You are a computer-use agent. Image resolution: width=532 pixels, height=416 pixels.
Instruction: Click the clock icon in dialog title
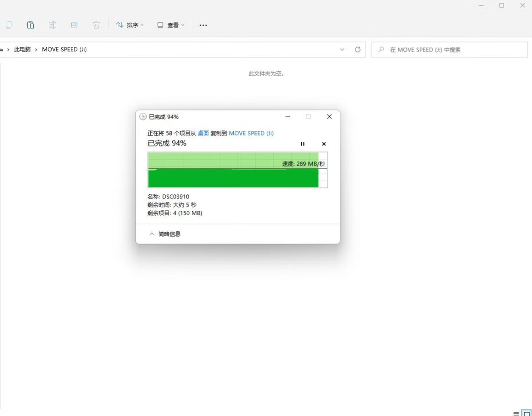click(143, 117)
